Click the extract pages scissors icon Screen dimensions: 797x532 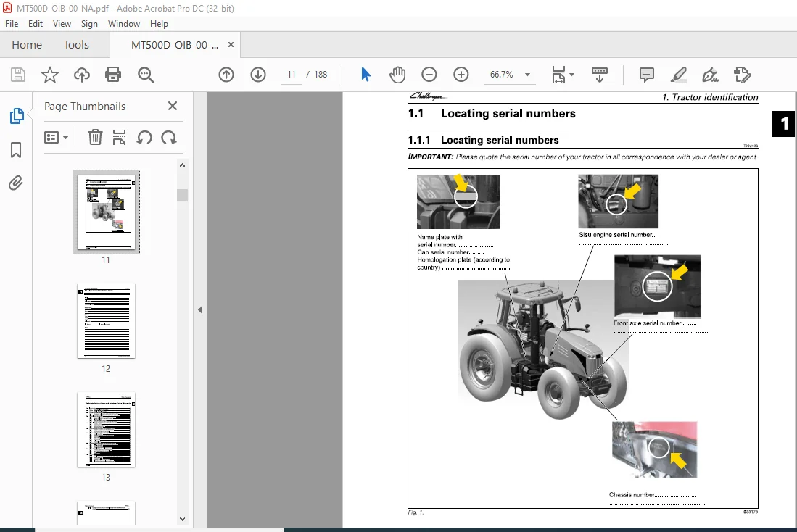pos(120,137)
